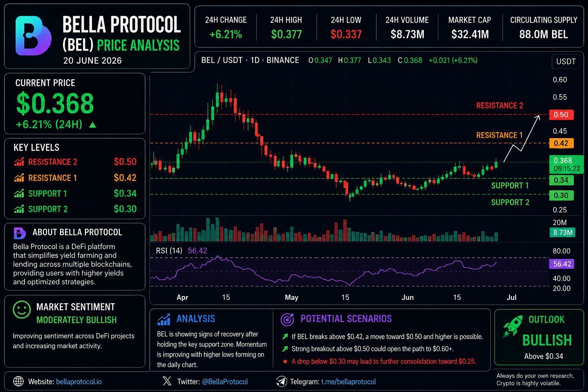Click the blue bar chart Analysis icon
The width and height of the screenshot is (588, 392).
pos(164,319)
